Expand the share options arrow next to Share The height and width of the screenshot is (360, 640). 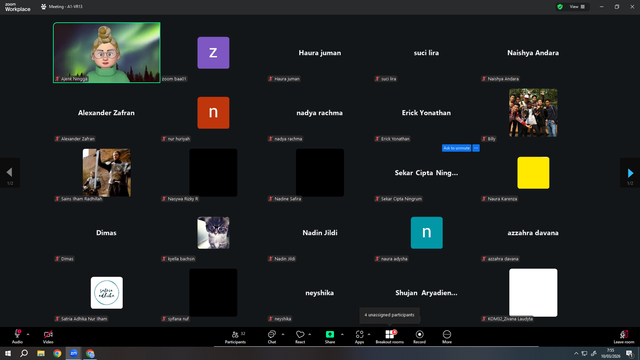[342, 334]
